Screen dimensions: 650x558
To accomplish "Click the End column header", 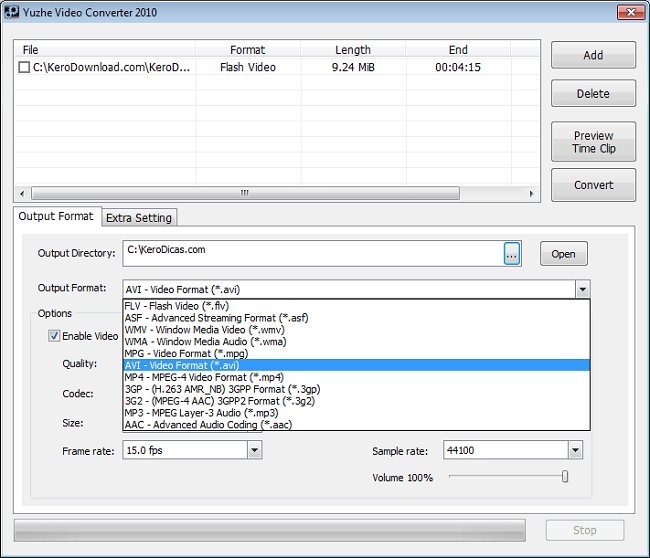I will coord(458,50).
